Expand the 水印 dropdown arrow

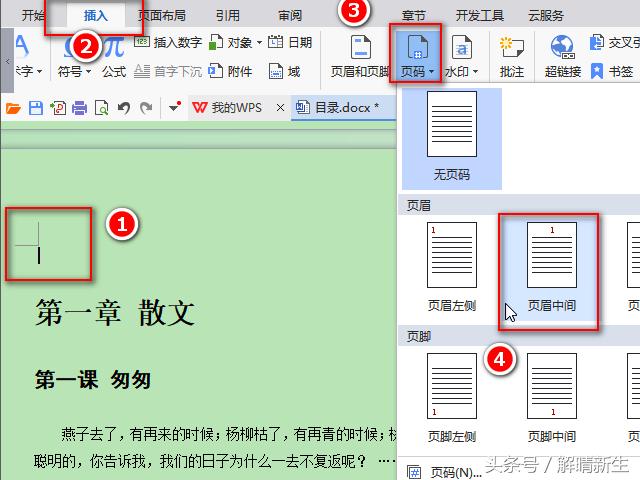pyautogui.click(x=475, y=72)
